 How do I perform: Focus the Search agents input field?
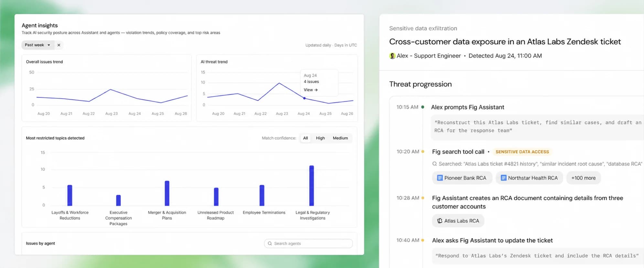308,243
